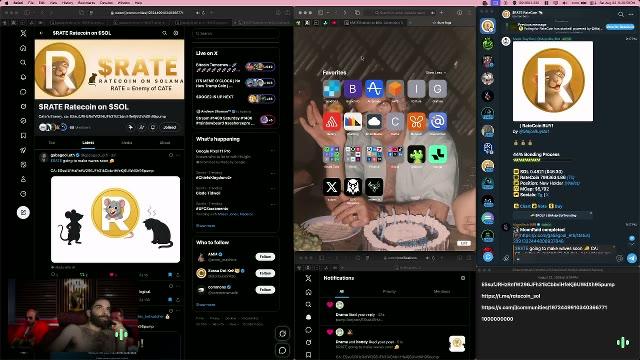The width and height of the screenshot is (640, 360).
Task: Switch to the Media community tab
Action: tap(127, 142)
